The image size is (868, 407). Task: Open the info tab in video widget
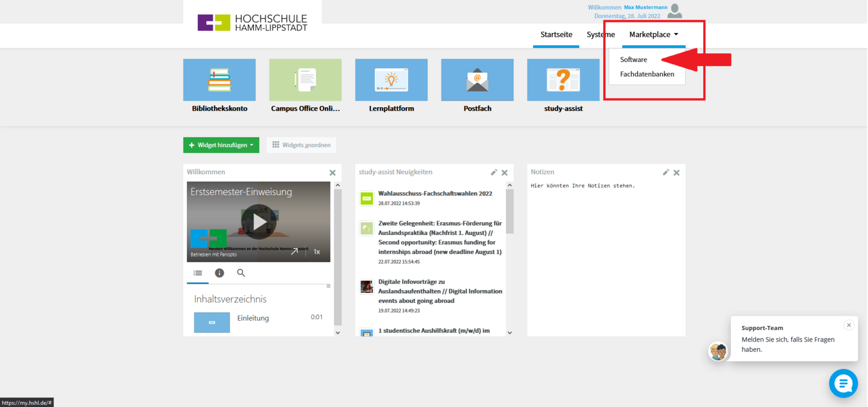pos(219,273)
